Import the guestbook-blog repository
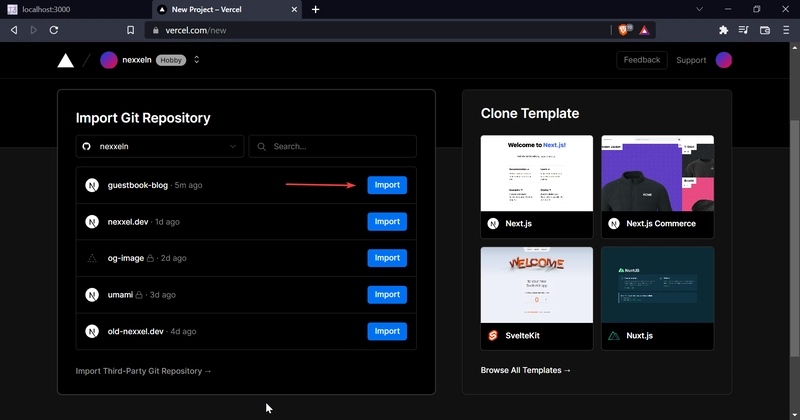The image size is (800, 420). pos(387,185)
